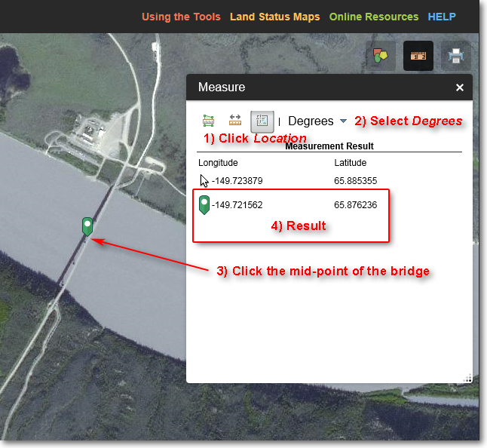The image size is (487, 448).
Task: Click resize handle of Measure panel
Action: click(467, 378)
